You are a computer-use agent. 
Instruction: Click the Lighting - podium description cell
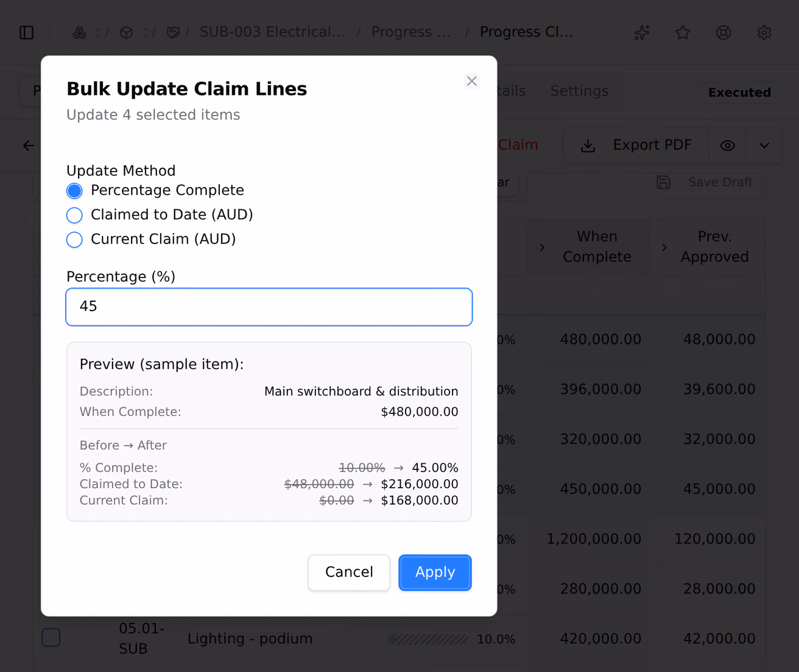(250, 639)
